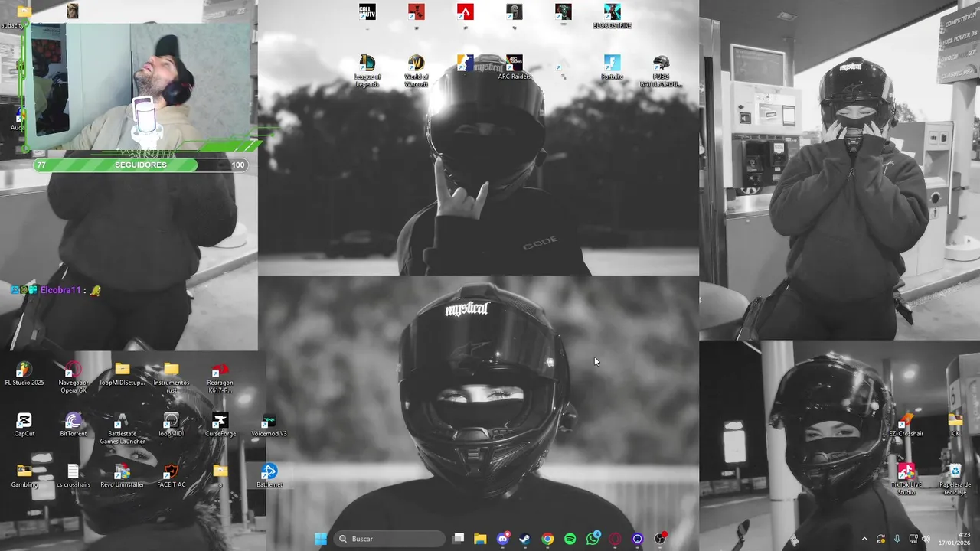
Task: Launch the loopMIDI application shortcut
Action: (171, 425)
